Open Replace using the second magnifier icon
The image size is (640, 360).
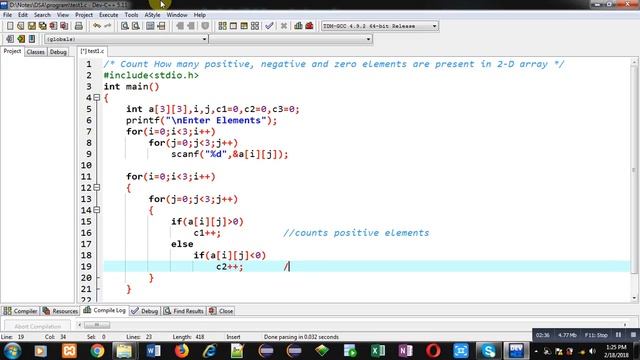click(x=136, y=26)
